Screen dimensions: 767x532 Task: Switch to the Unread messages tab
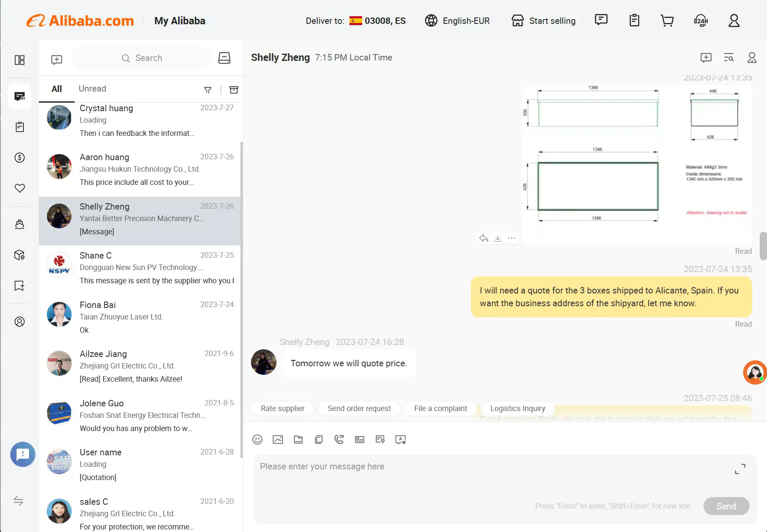point(92,89)
